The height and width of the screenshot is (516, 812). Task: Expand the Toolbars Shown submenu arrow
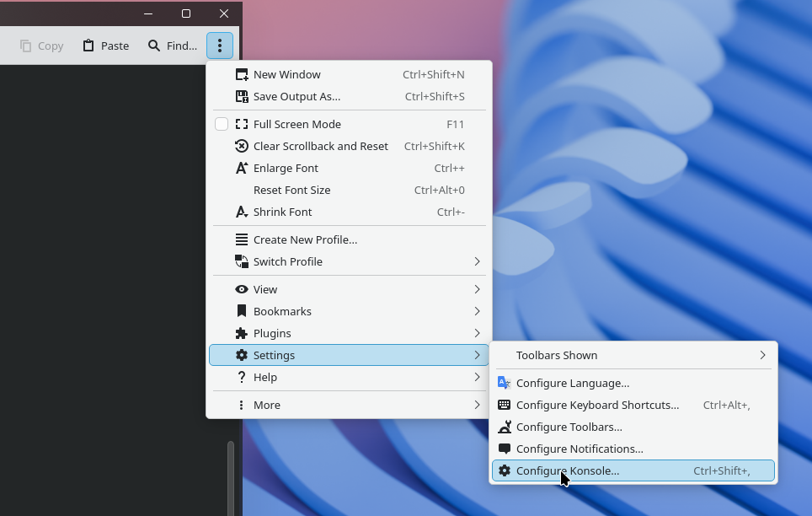coord(762,355)
